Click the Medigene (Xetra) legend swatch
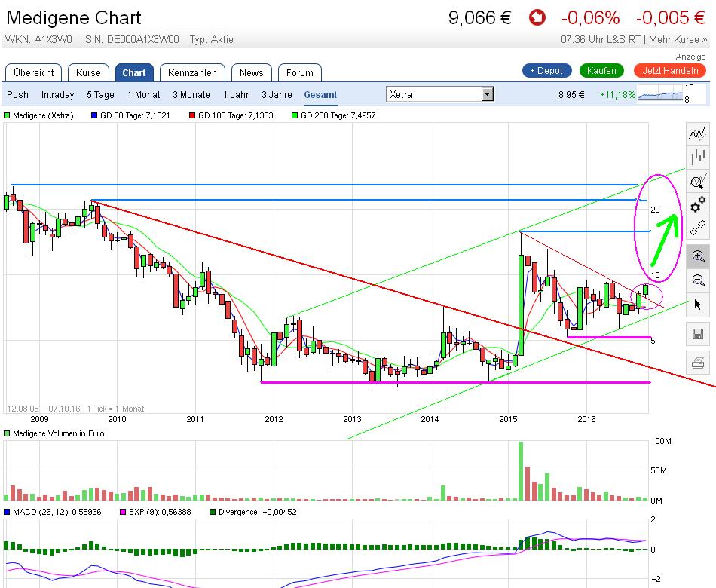This screenshot has width=716, height=588. (7, 115)
